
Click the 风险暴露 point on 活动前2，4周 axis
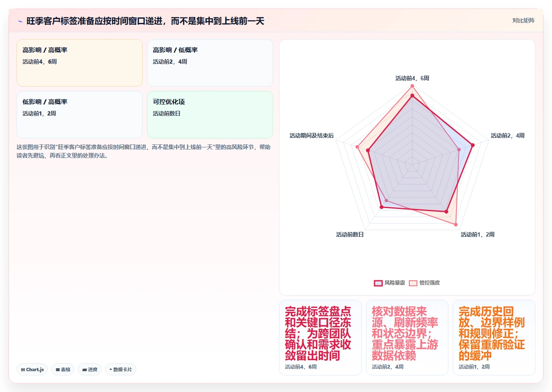[x=472, y=145]
